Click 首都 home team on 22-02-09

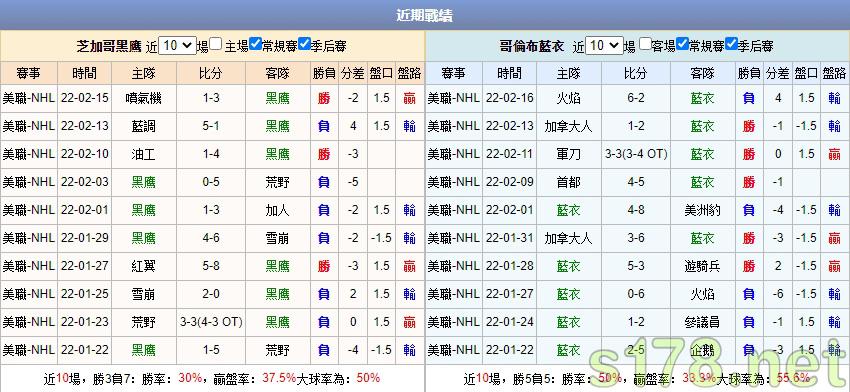(569, 182)
